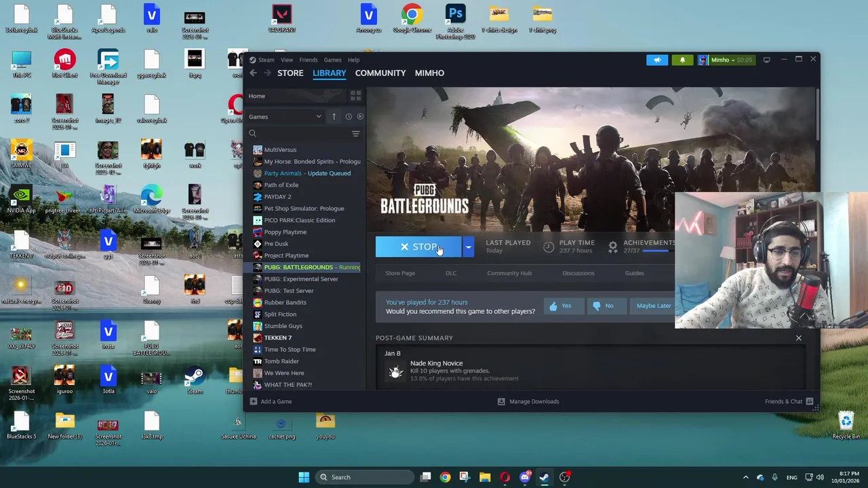Open the Store Page link

point(400,273)
